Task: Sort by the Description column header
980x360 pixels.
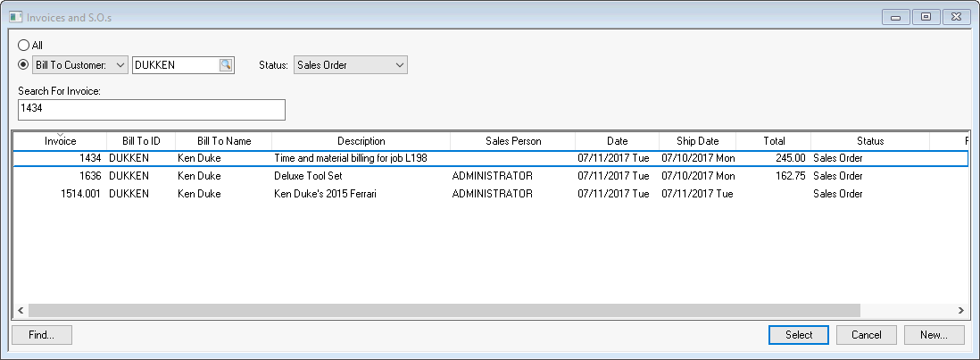Action: tap(361, 141)
